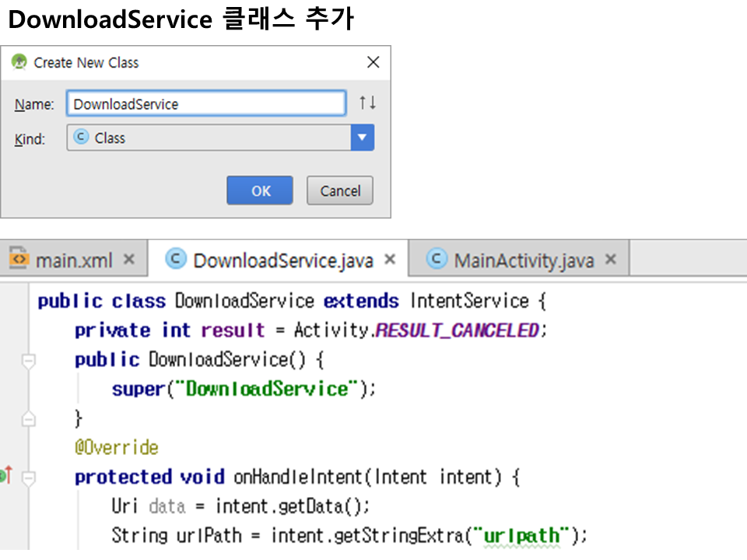Click the up-down arrows icon beside Name field

pos(367,103)
